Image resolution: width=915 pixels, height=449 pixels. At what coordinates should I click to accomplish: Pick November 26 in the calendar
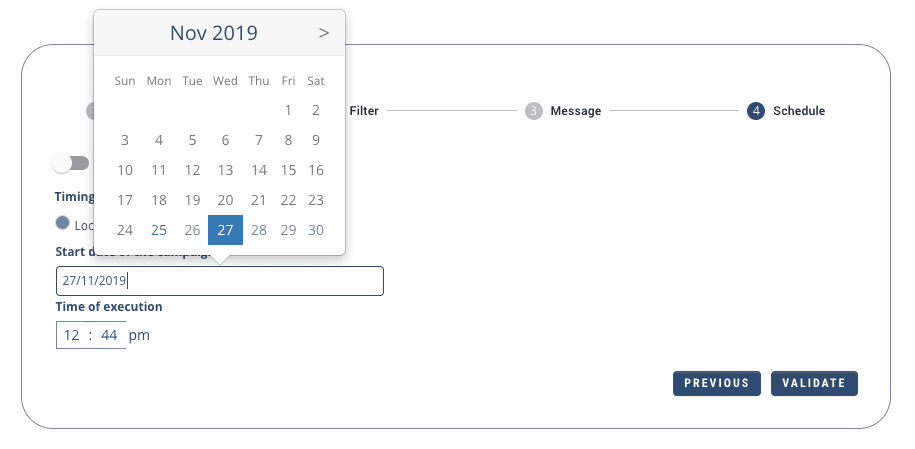(192, 230)
